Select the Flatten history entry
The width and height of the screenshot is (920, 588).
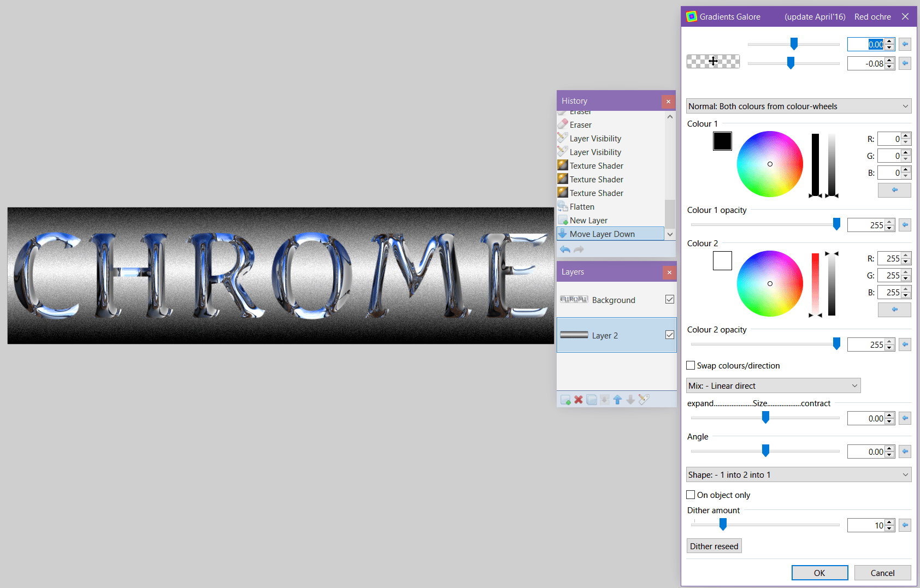(581, 206)
